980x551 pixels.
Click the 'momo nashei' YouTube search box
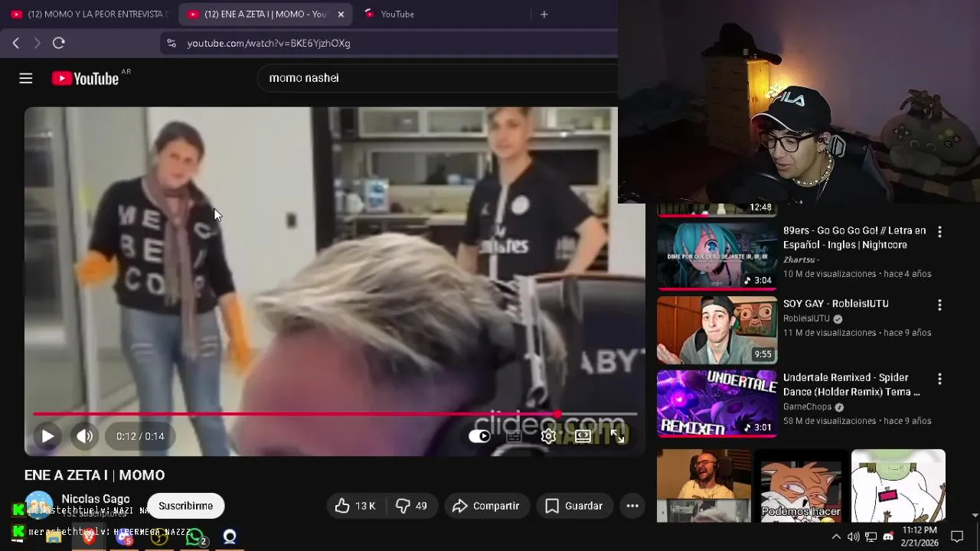(x=436, y=78)
